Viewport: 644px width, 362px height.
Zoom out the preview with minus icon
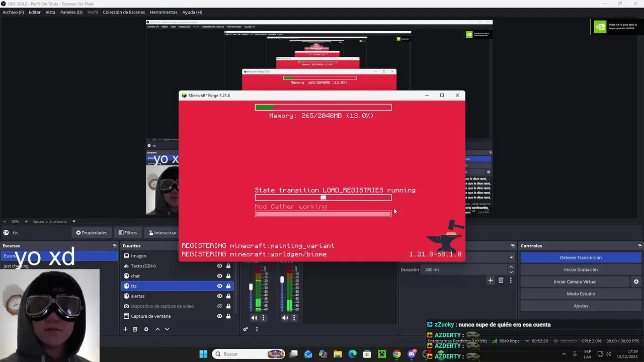[5, 221]
